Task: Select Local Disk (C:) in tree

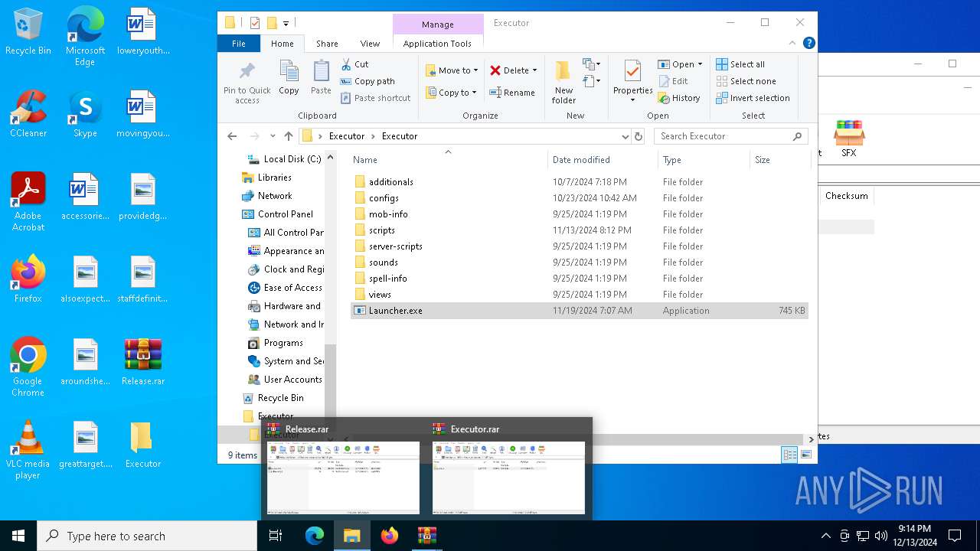Action: coord(285,159)
